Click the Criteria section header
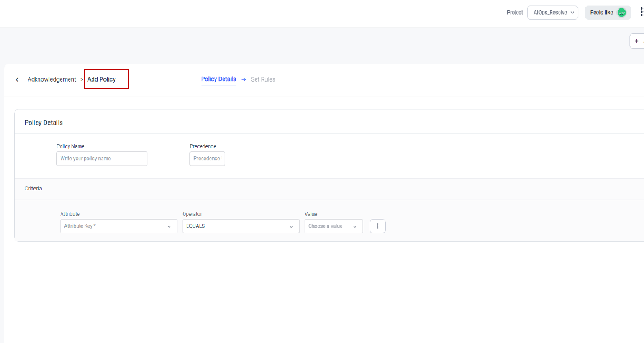Screen dimensions: 644x343 33,189
